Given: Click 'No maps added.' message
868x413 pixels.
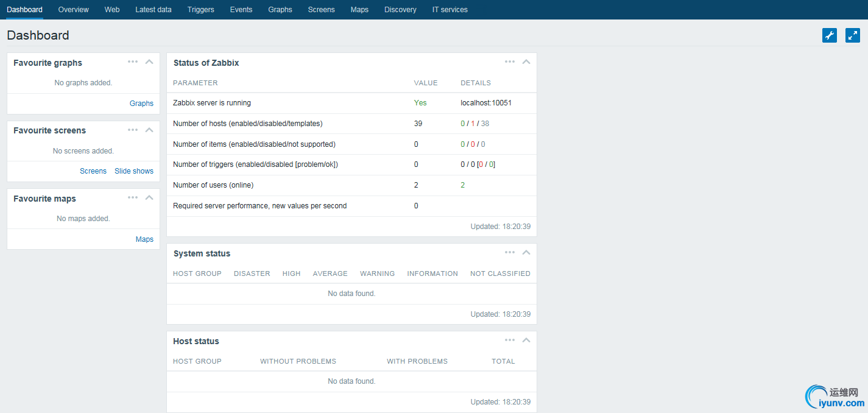Looking at the screenshot, I should tap(83, 219).
